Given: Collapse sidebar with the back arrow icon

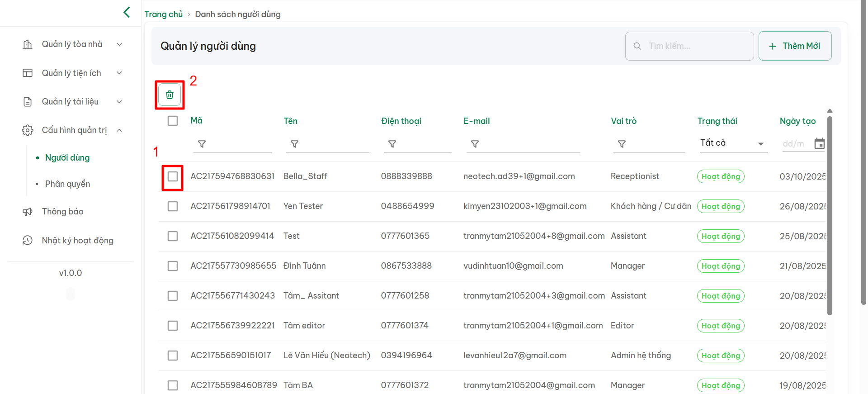Looking at the screenshot, I should [x=127, y=12].
